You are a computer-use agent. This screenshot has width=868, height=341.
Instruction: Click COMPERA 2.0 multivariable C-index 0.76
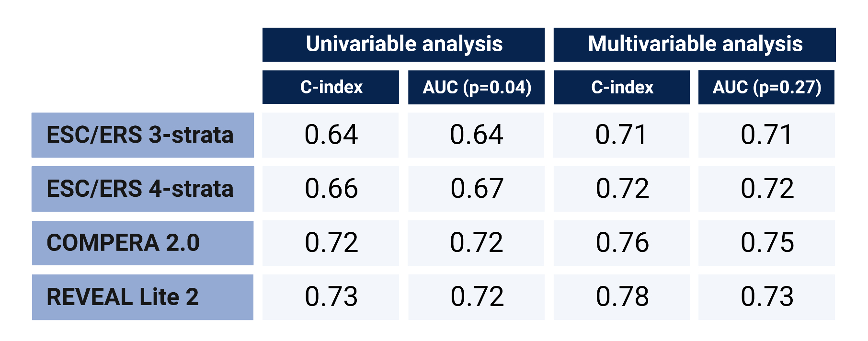pyautogui.click(x=622, y=243)
